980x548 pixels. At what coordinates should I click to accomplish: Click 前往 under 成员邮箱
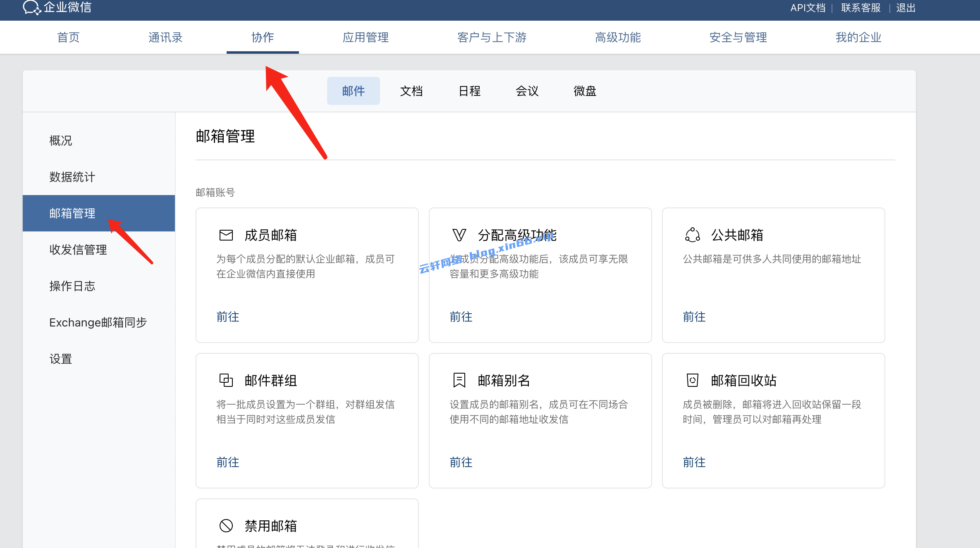tap(228, 317)
